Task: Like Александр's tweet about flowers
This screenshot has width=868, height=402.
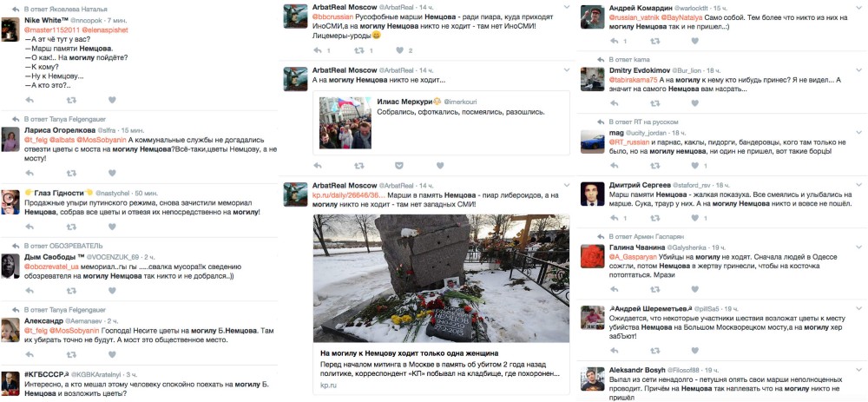Action: coord(112,354)
